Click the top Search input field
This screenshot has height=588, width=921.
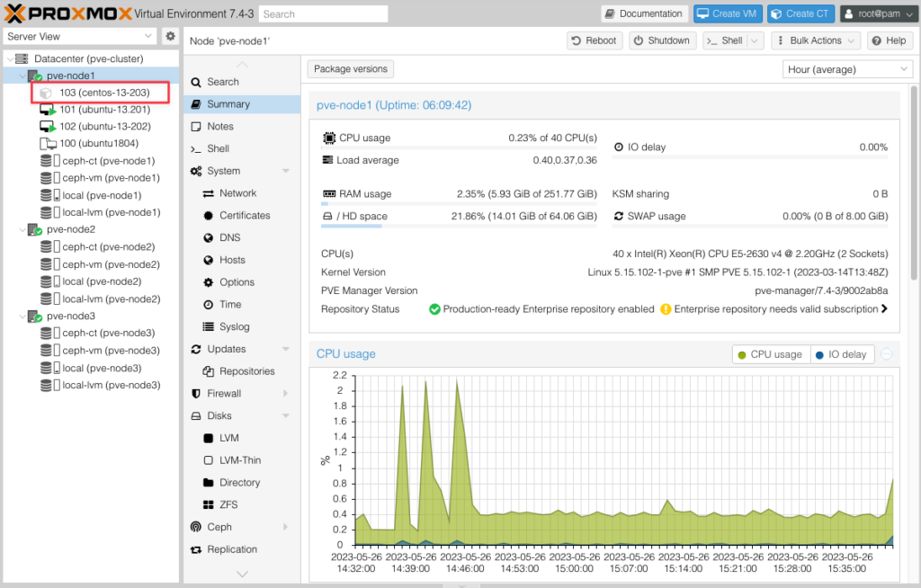click(323, 14)
